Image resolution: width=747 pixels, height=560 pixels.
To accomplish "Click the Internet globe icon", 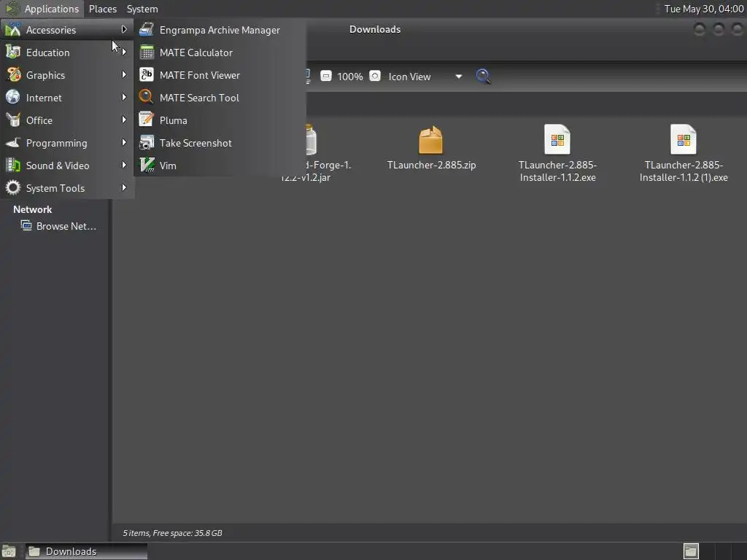I will (13, 97).
